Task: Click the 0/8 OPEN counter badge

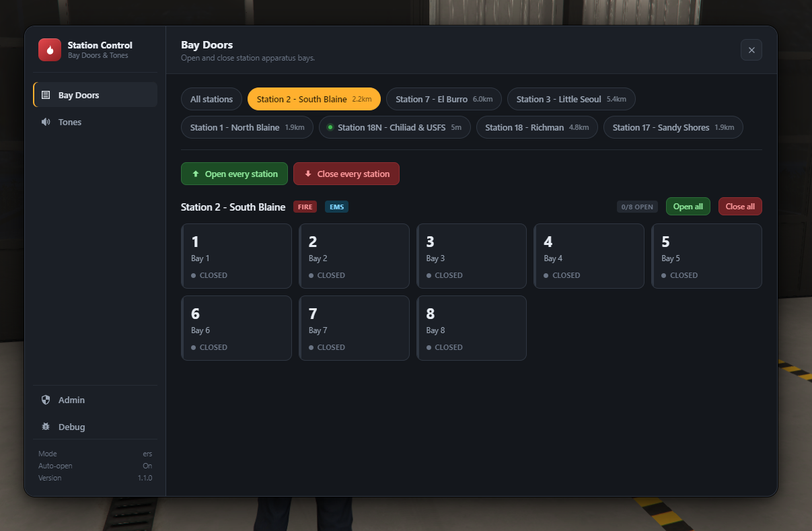Action: 637,207
